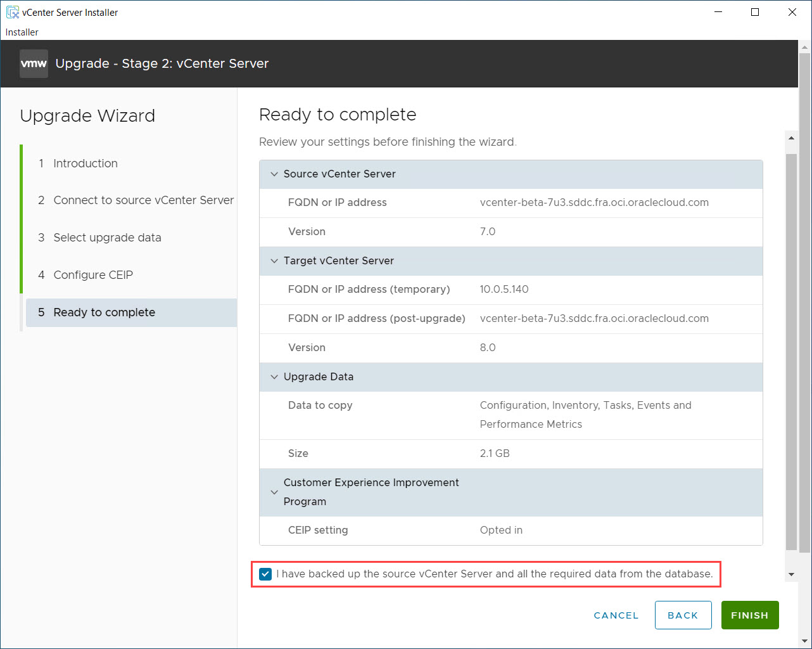Collapse the Source vCenter Server section

pos(274,174)
